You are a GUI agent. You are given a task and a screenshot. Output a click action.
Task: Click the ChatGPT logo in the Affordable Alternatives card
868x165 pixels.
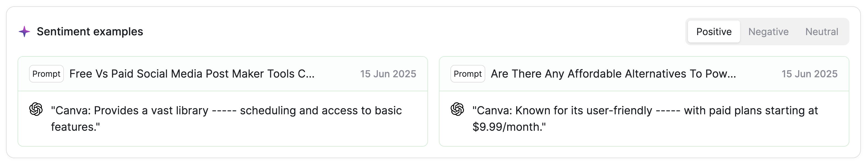(457, 109)
